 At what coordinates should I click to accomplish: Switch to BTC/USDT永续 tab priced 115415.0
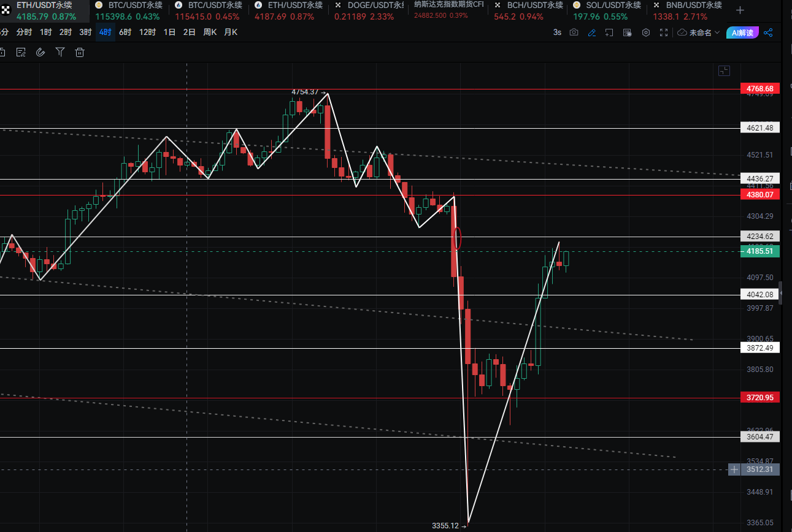tap(207, 11)
